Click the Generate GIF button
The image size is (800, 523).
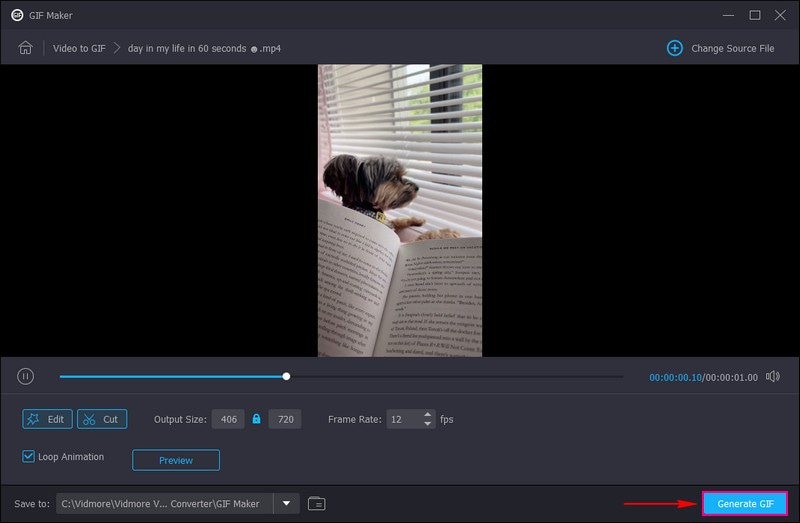[745, 503]
